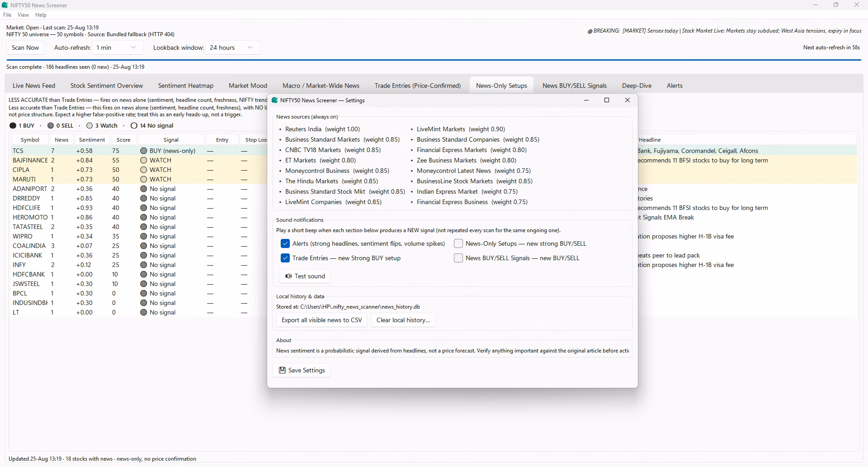Open the View menu

(23, 15)
